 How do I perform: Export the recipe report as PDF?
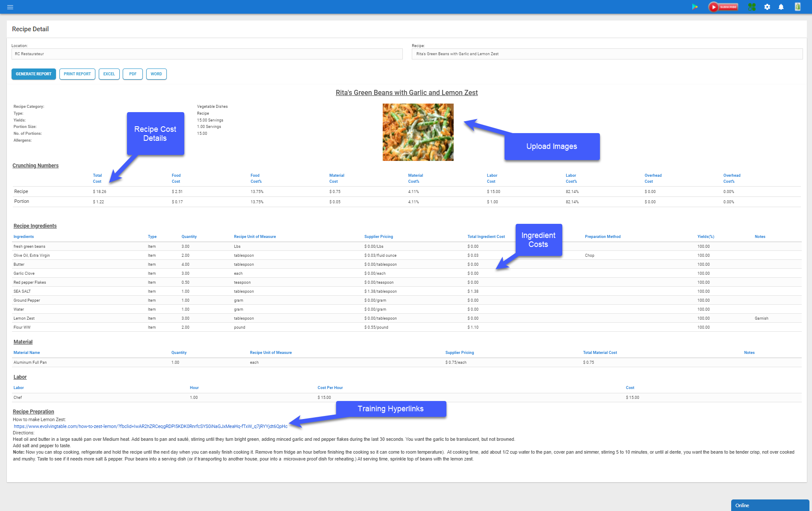[x=133, y=74]
